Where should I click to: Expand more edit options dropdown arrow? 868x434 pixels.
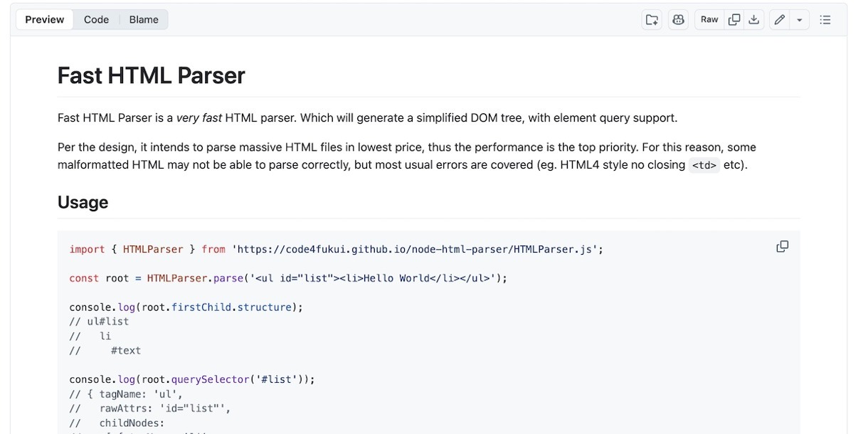pyautogui.click(x=799, y=20)
